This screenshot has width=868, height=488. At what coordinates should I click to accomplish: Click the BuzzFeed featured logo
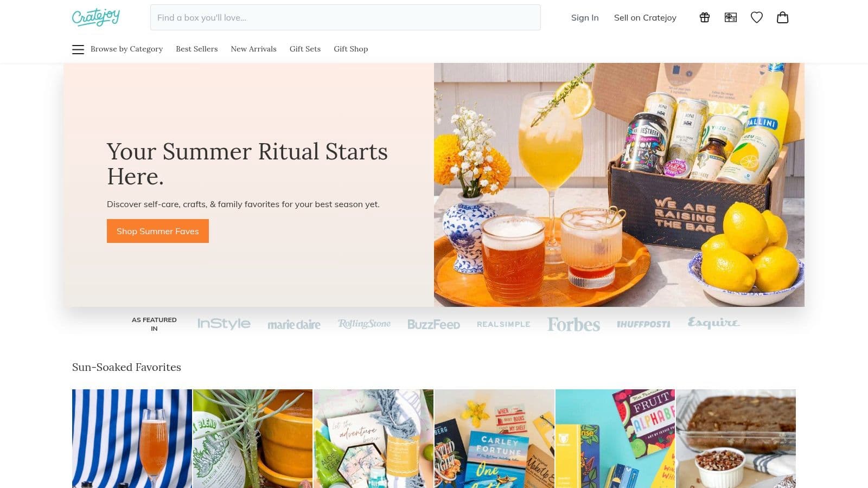tap(433, 324)
